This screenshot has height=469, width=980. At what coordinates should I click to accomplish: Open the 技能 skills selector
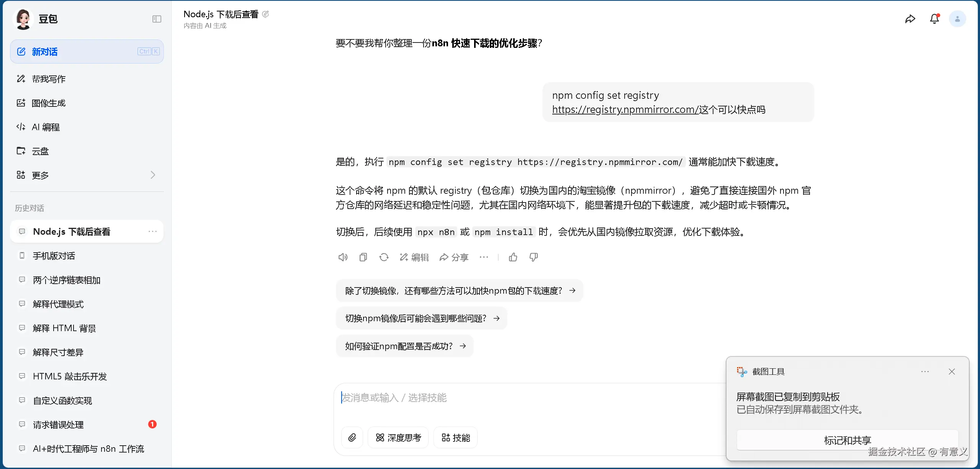[x=456, y=438]
